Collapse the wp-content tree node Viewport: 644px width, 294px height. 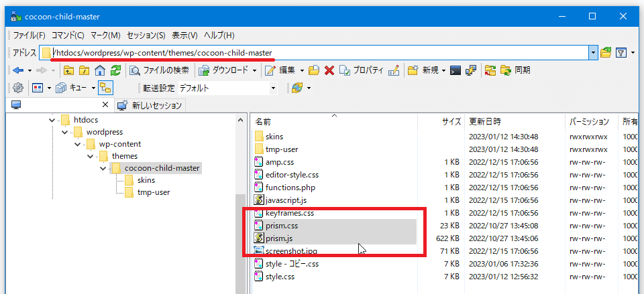coord(77,144)
